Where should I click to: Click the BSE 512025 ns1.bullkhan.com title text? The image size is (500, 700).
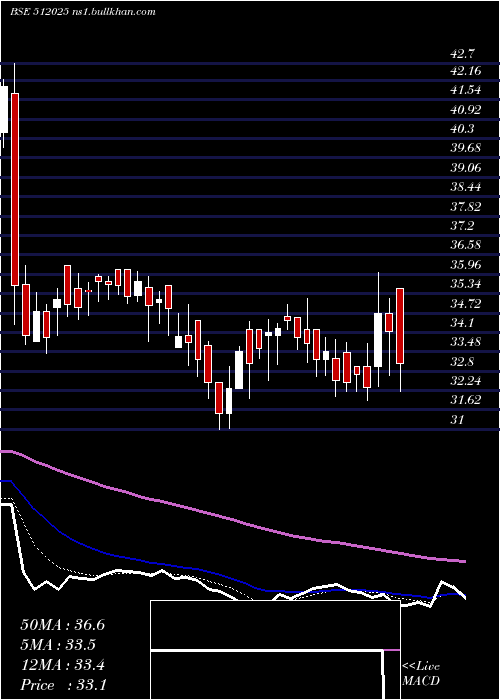click(83, 12)
